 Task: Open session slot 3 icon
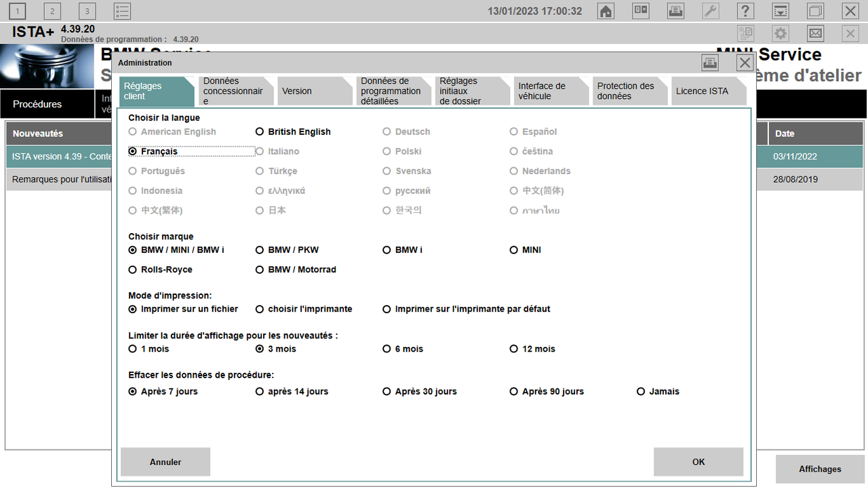87,11
